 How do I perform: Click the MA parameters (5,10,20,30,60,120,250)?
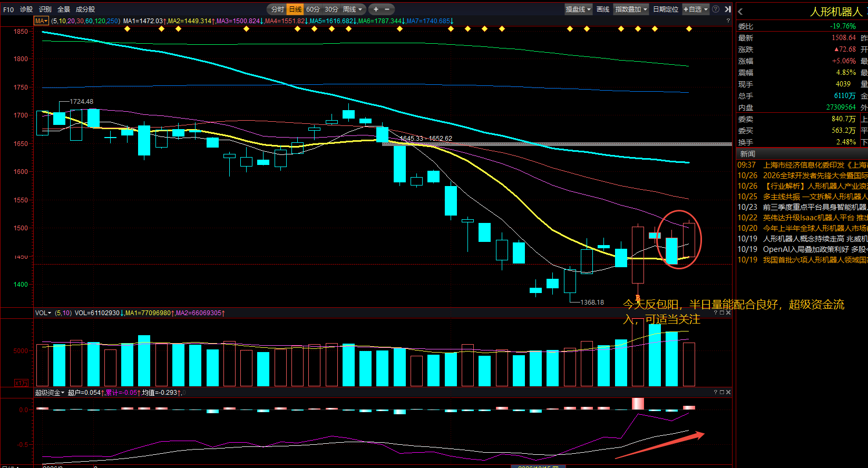(86, 21)
